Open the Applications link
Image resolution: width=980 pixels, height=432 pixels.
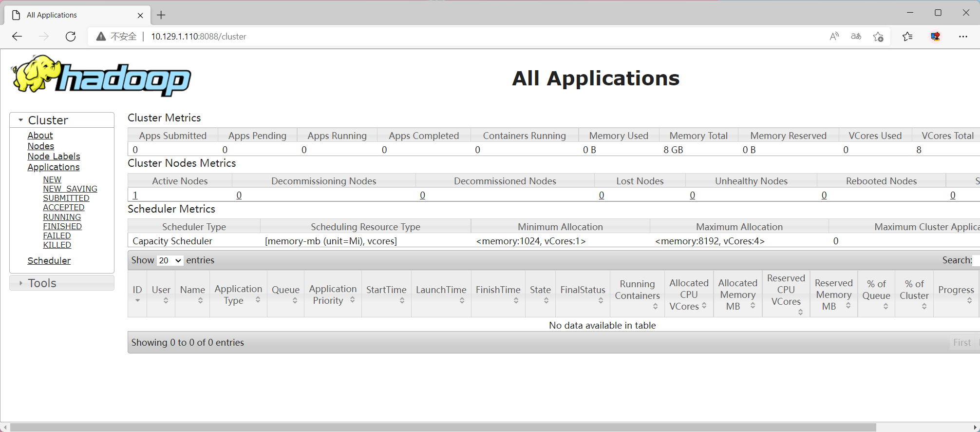click(54, 167)
